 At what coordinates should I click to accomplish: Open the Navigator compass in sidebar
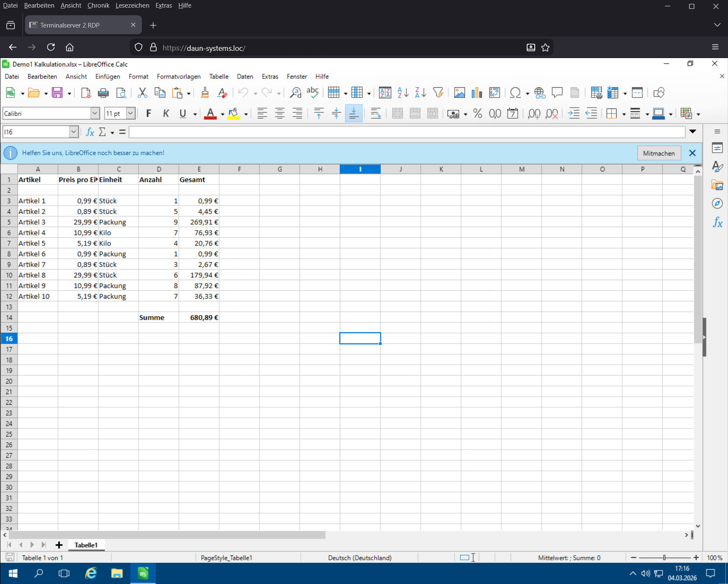click(x=717, y=204)
